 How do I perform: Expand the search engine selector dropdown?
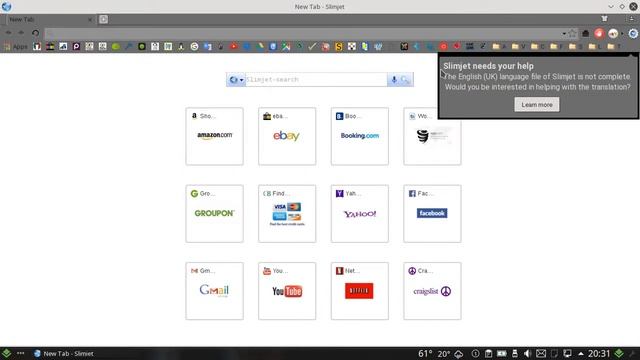[236, 80]
